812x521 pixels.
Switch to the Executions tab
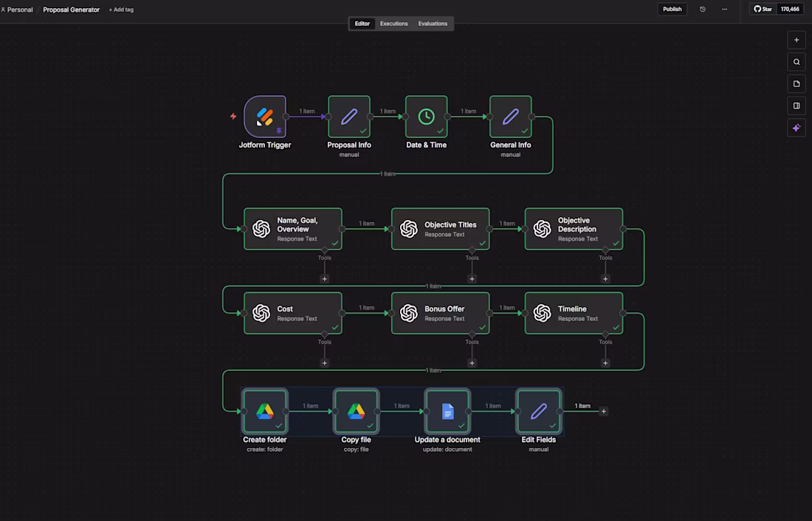tap(393, 23)
